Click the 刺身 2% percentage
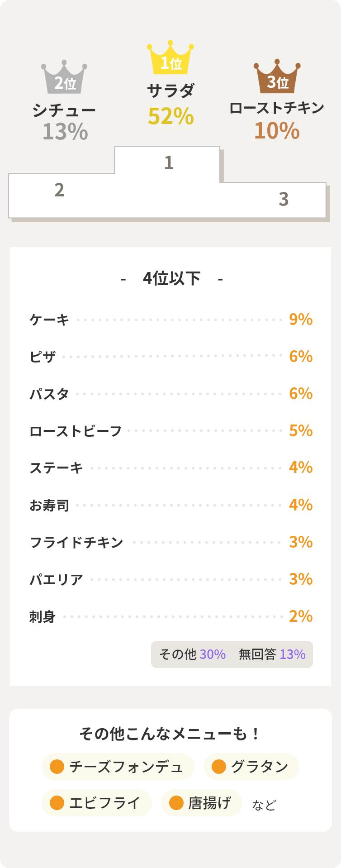The image size is (341, 868). [x=301, y=616]
